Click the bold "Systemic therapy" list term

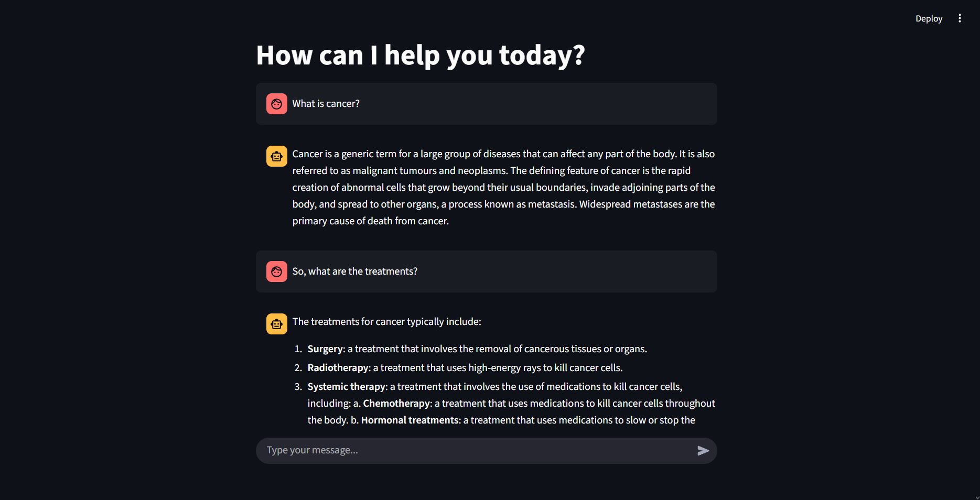(347, 387)
